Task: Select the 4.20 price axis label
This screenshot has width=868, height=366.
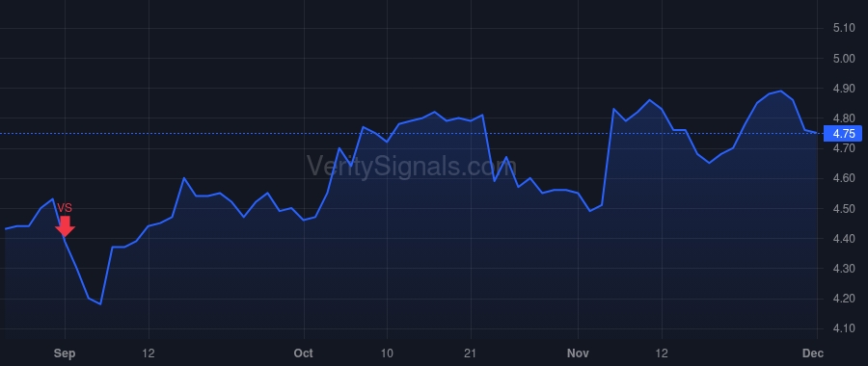Action: click(844, 300)
